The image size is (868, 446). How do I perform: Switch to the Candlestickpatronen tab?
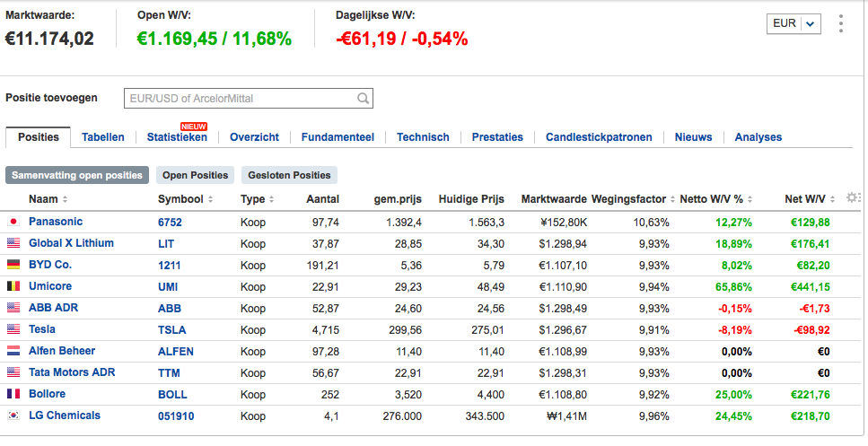(x=599, y=137)
